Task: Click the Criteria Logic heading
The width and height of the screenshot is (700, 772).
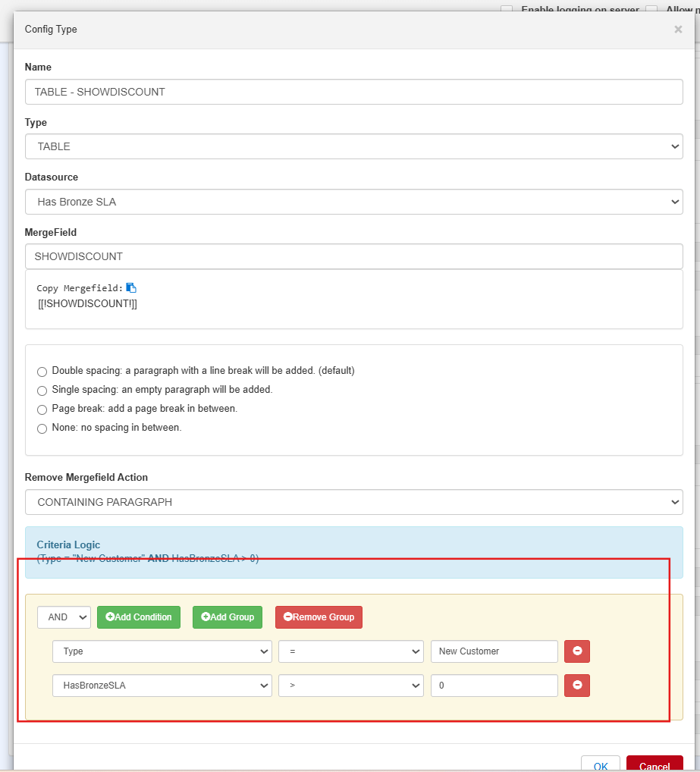Action: (68, 544)
